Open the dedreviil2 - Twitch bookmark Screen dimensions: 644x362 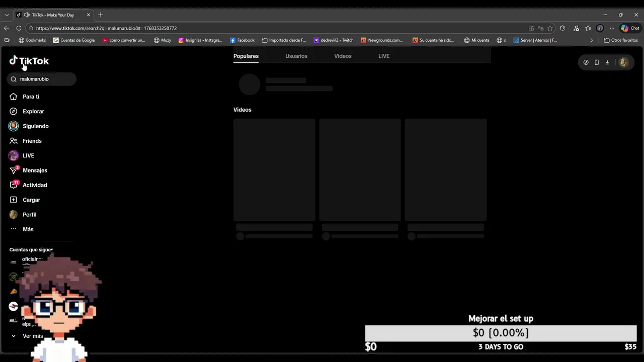334,40
